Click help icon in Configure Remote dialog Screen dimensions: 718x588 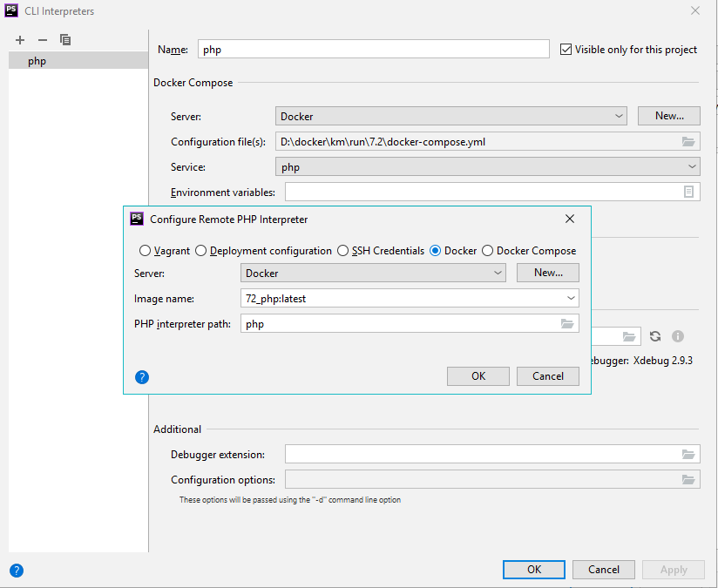[x=143, y=377]
